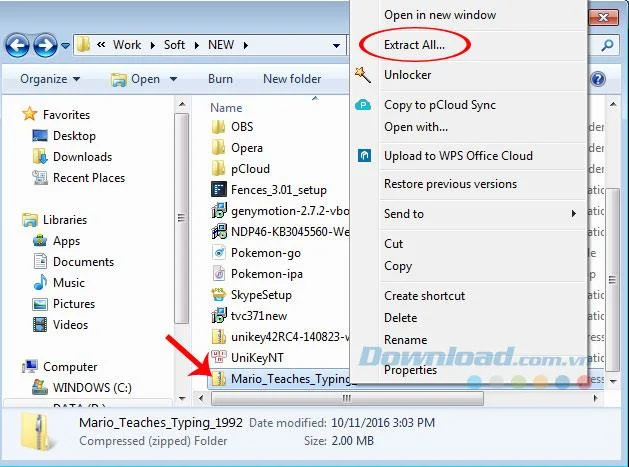Click the Open toolbar button
Image resolution: width=629 pixels, height=467 pixels.
135,79
